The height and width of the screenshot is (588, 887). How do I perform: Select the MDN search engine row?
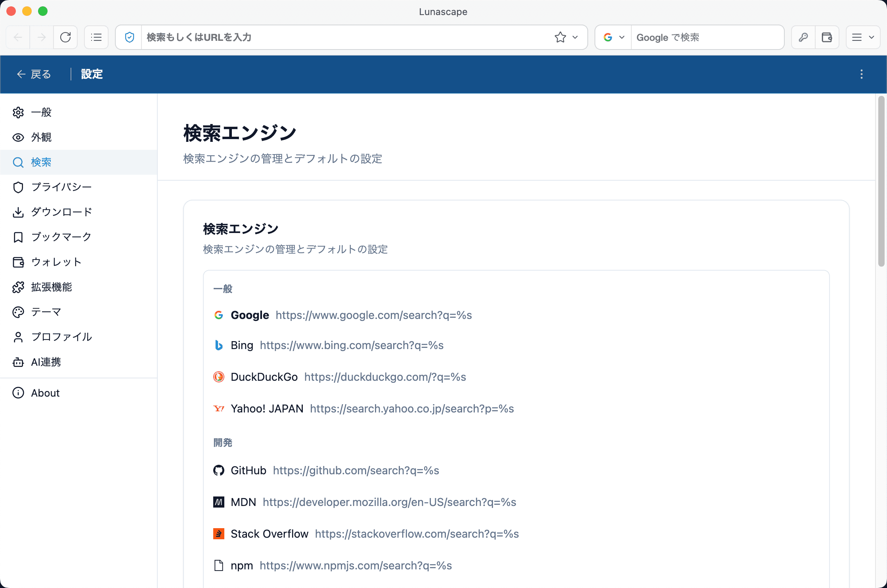(516, 502)
